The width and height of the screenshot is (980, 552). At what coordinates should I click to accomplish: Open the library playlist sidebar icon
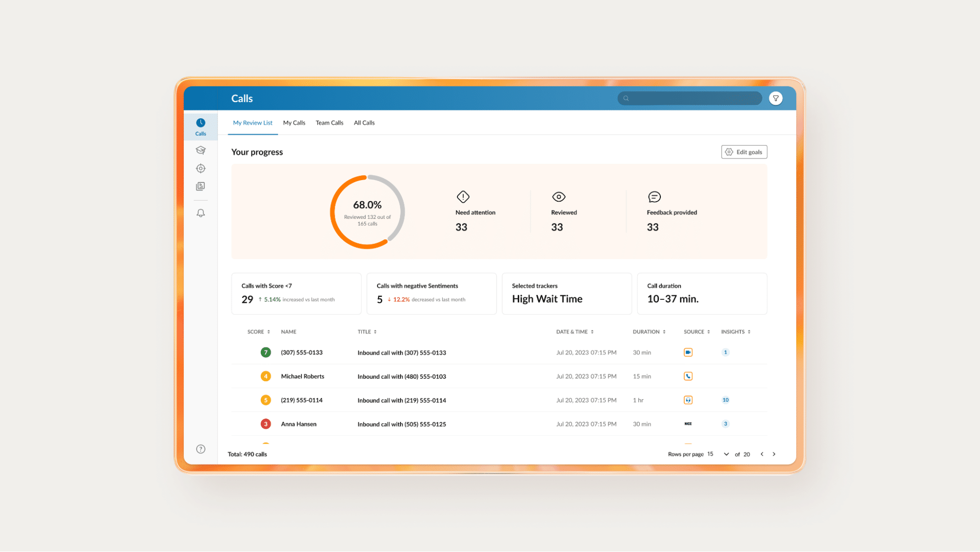[x=201, y=186]
